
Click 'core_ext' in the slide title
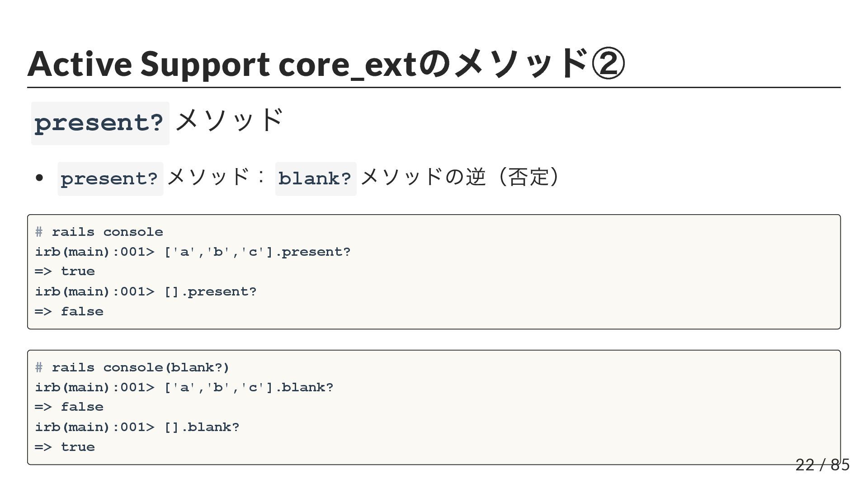click(347, 64)
